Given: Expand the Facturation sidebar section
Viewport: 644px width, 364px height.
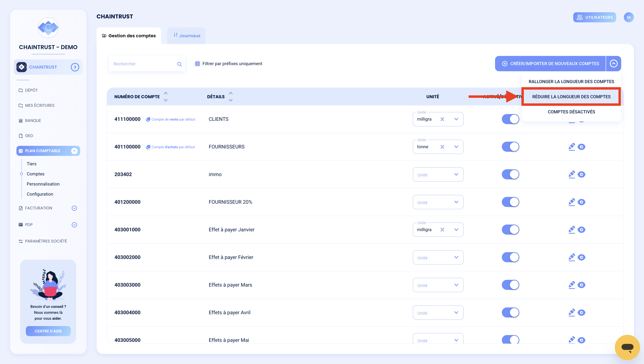Looking at the screenshot, I should [x=74, y=208].
